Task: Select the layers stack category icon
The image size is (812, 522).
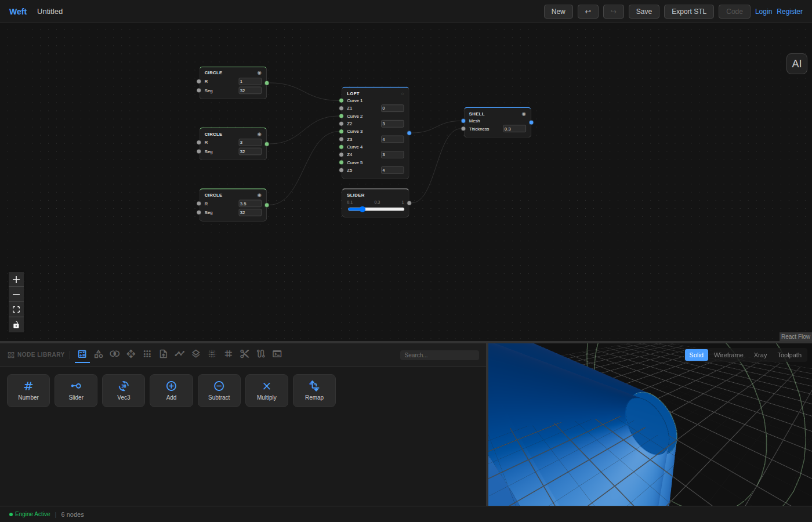Action: pos(196,354)
